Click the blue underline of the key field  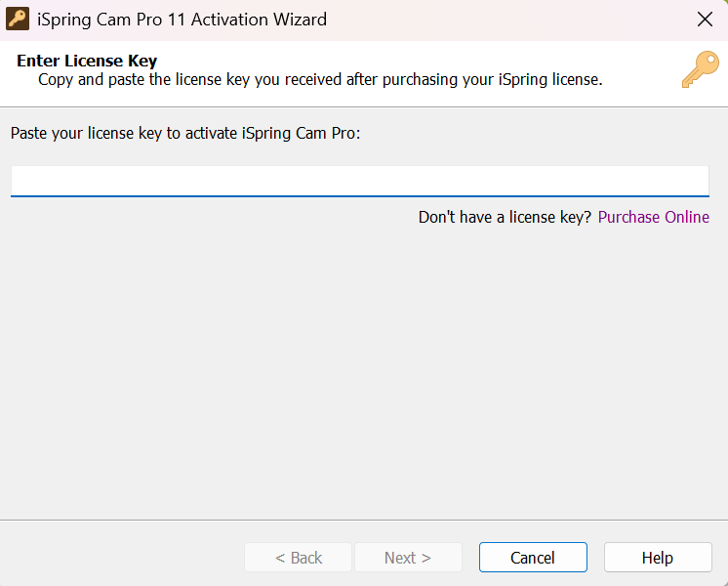pyautogui.click(x=359, y=196)
